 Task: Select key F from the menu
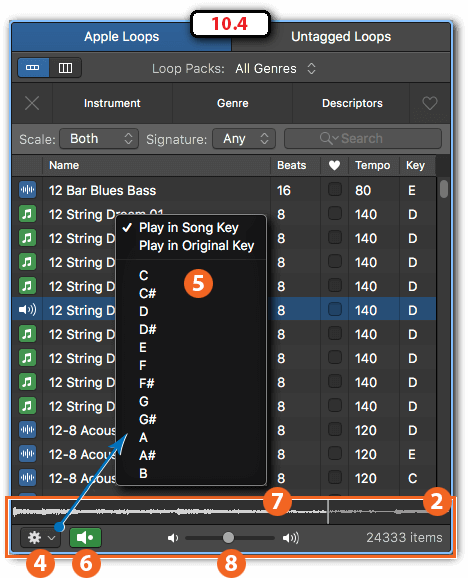click(x=143, y=365)
